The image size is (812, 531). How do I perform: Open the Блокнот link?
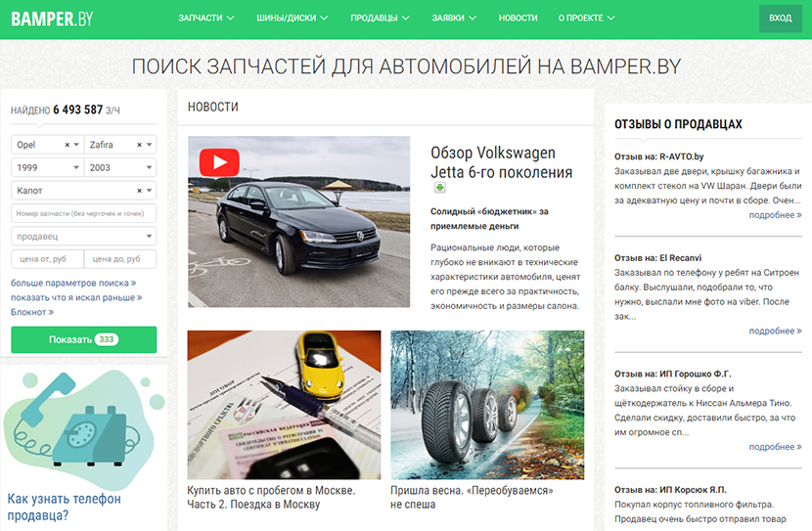(31, 312)
